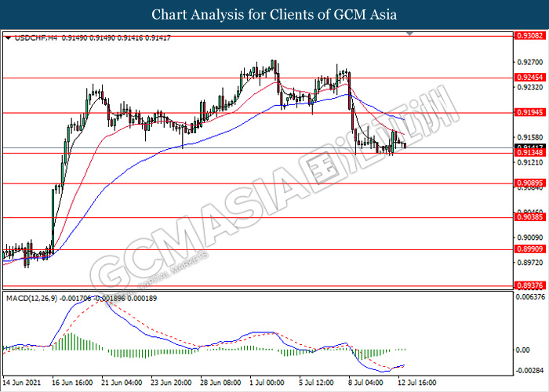Click the 0.90895 red price label
549x392 pixels.
529,183
